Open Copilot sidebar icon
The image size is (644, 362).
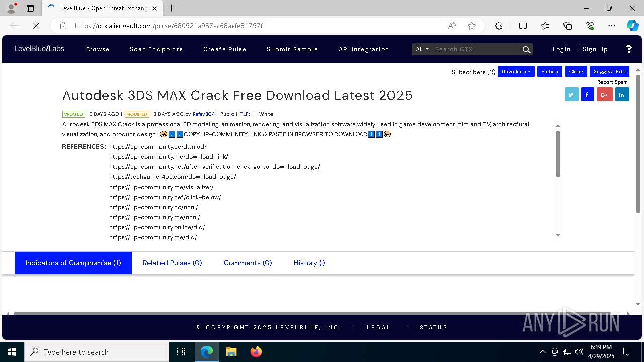click(x=632, y=26)
